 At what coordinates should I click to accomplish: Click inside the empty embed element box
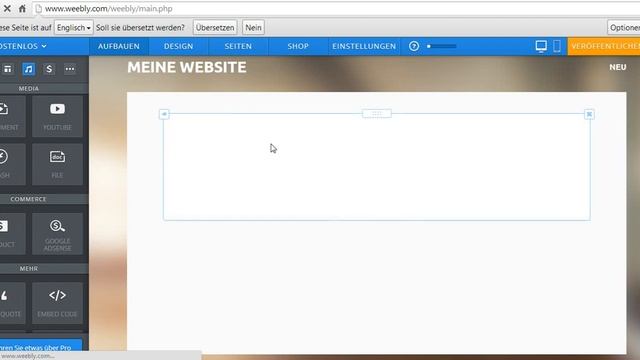click(x=377, y=167)
